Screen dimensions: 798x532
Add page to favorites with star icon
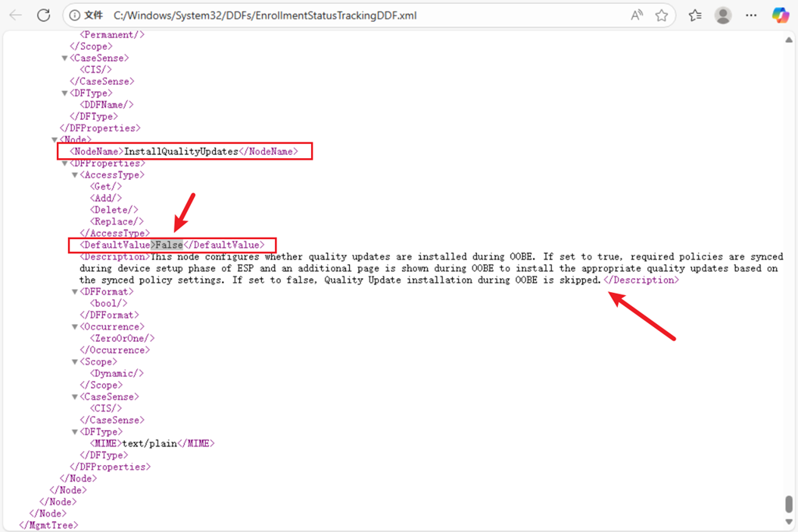(662, 16)
